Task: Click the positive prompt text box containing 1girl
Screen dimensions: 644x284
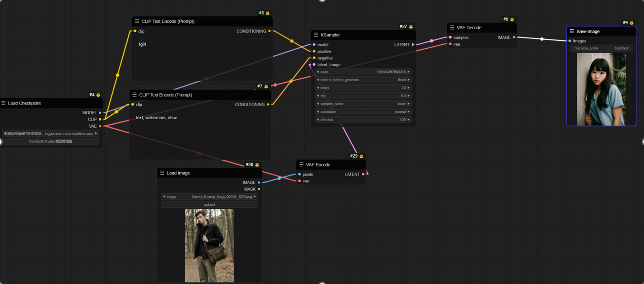Action: [x=202, y=58]
